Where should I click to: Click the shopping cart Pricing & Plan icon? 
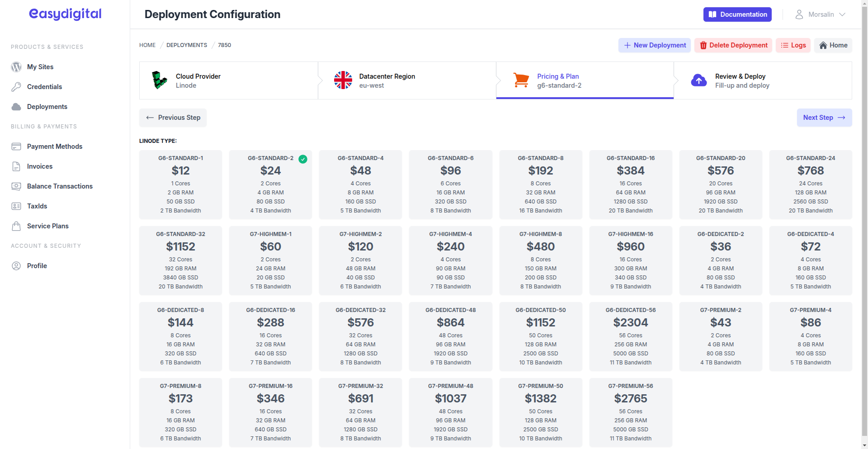point(521,80)
